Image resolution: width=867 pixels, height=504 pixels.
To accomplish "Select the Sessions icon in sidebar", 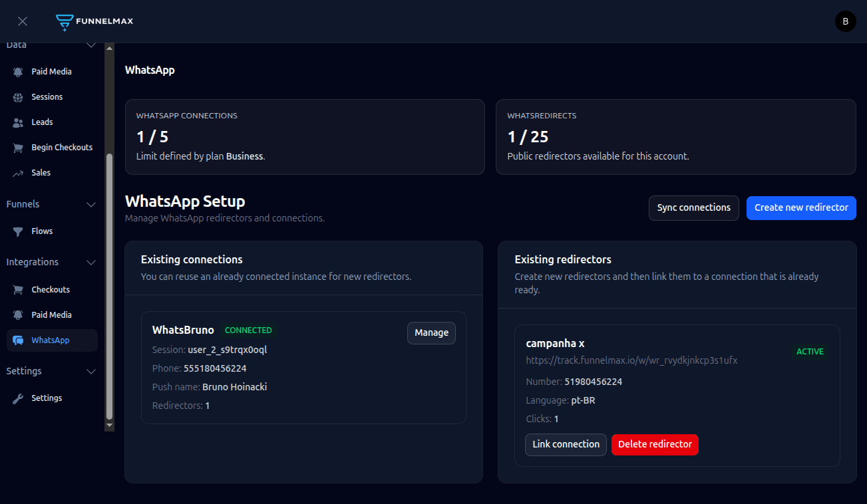I will point(18,96).
